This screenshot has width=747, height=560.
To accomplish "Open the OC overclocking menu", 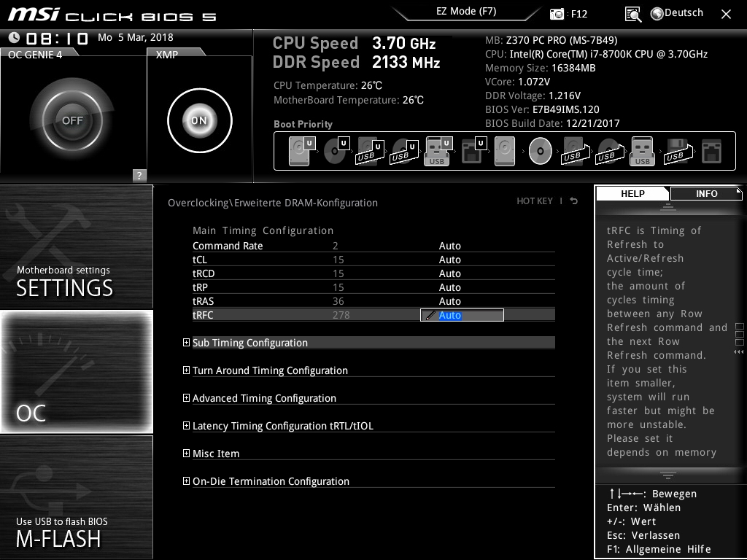I will tap(76, 372).
